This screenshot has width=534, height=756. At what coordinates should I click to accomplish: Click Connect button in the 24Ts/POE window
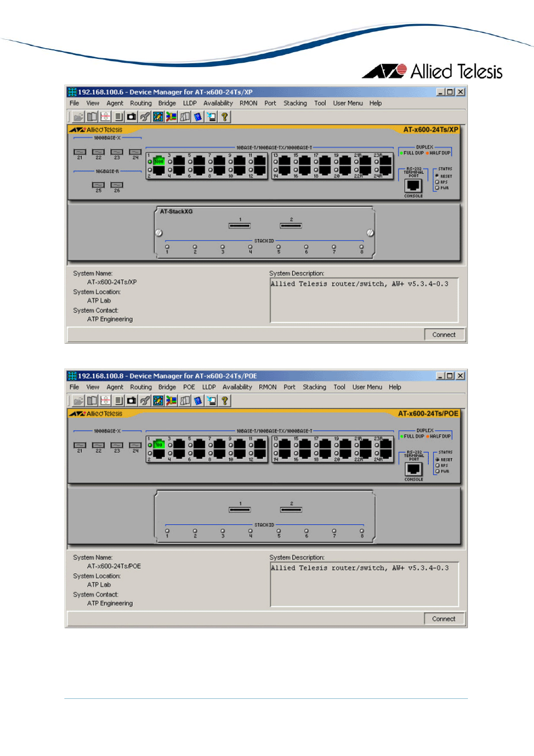click(x=444, y=619)
